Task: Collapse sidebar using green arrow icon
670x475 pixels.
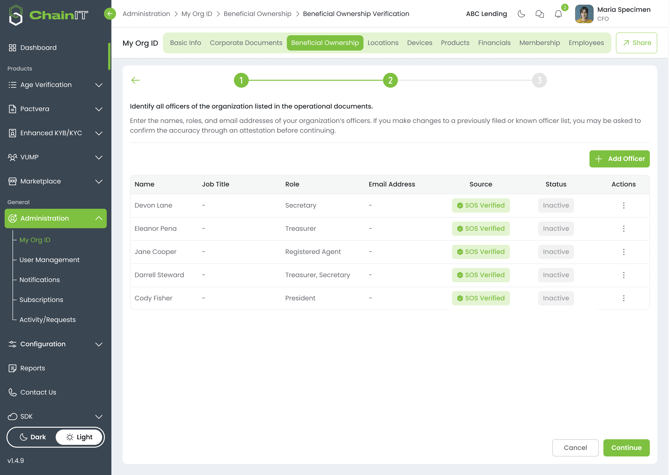Action: click(110, 14)
